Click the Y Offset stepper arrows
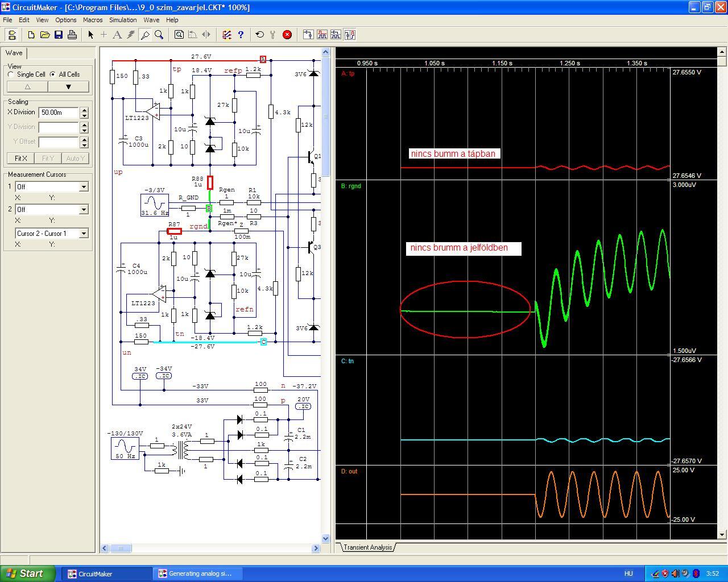 (84, 142)
